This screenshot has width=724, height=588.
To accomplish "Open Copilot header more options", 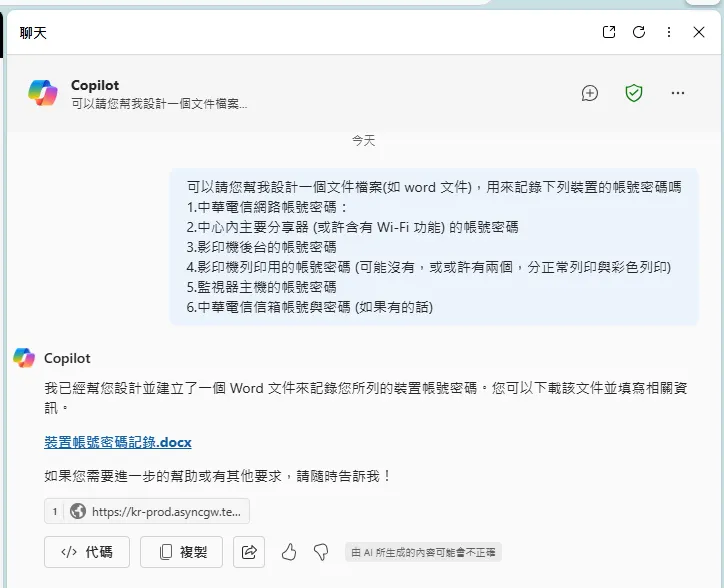I will 678,93.
